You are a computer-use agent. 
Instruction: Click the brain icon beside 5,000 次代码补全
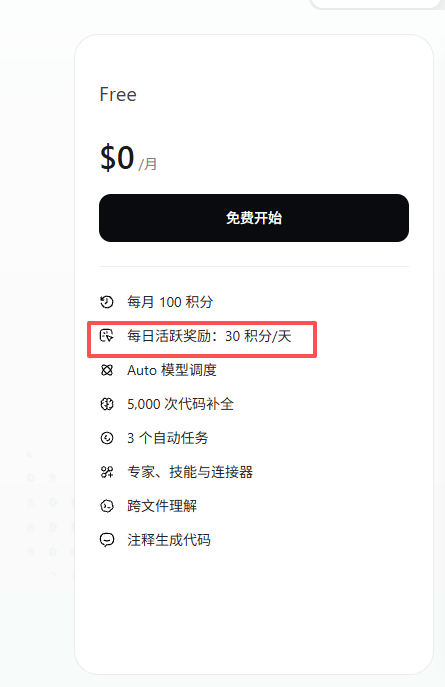(x=106, y=404)
